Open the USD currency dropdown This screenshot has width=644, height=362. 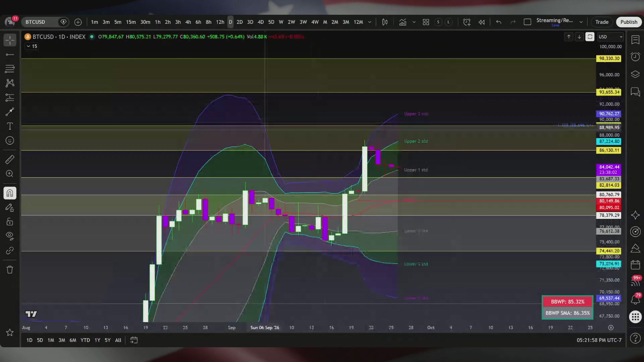[610, 37]
